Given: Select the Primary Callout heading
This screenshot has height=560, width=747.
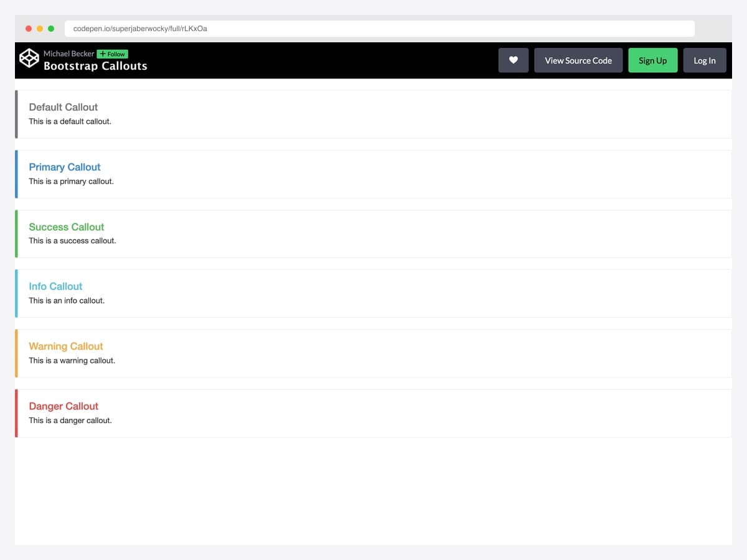Looking at the screenshot, I should point(65,167).
